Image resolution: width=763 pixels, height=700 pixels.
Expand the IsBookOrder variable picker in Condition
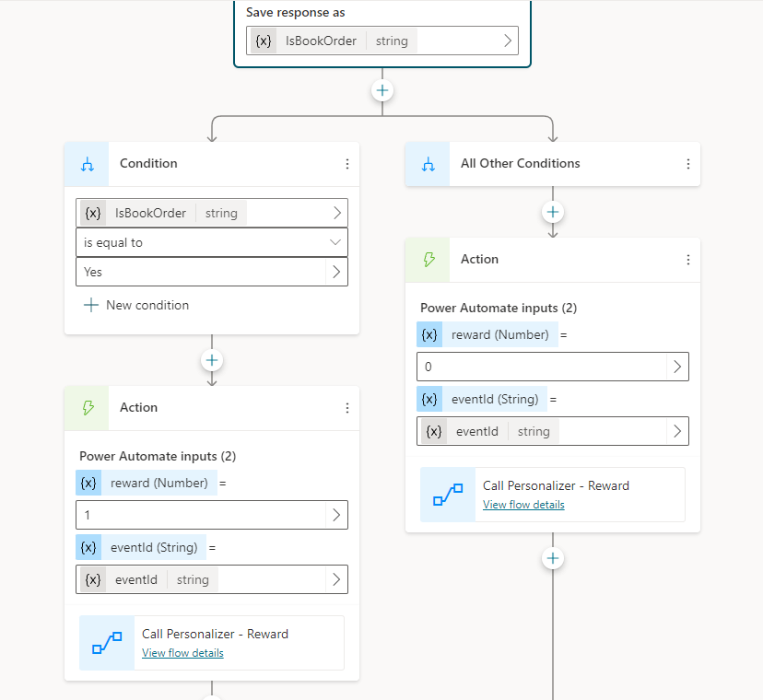coord(336,213)
